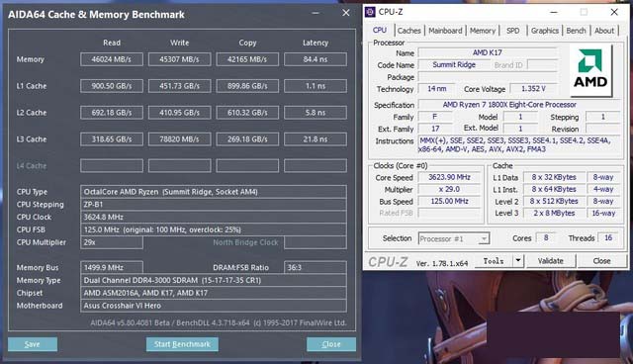The width and height of the screenshot is (633, 364).
Task: Open the Tools dropdown arrow in CPU-Z
Action: click(518, 261)
